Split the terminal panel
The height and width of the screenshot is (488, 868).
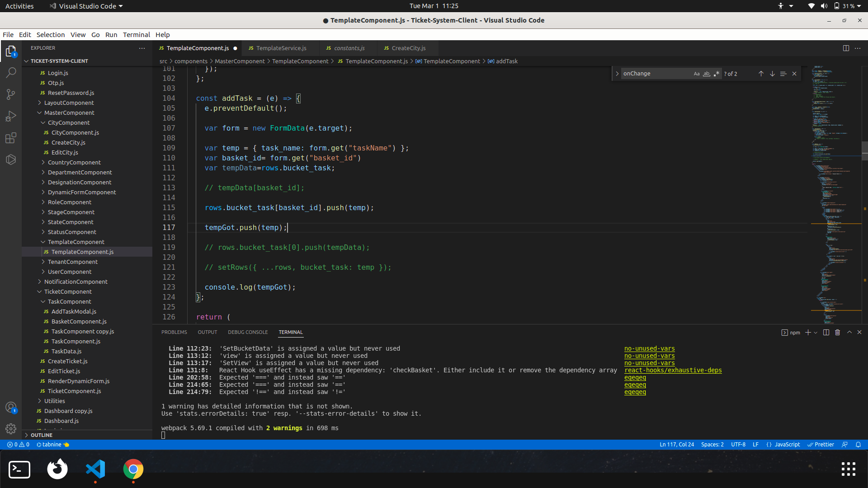pos(826,332)
